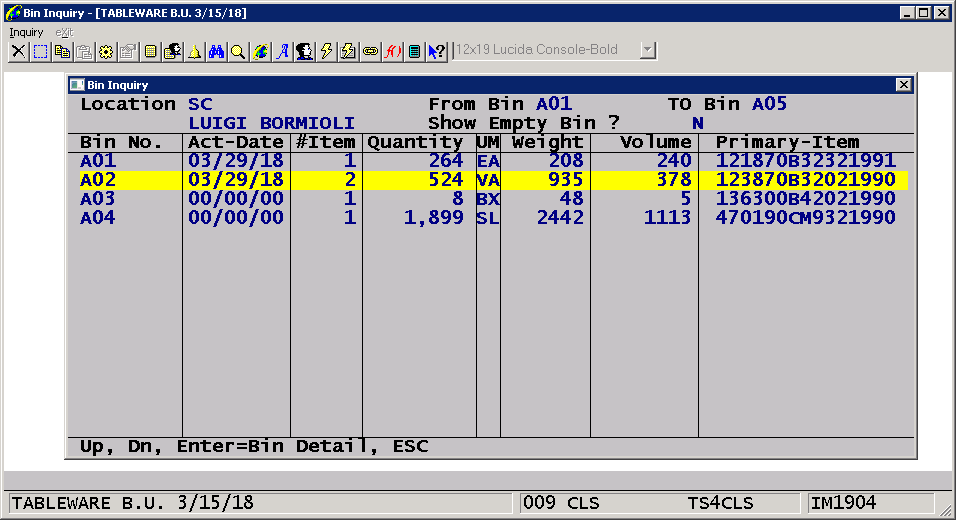Click the Bin No. column header
956x520 pixels.
coord(121,142)
